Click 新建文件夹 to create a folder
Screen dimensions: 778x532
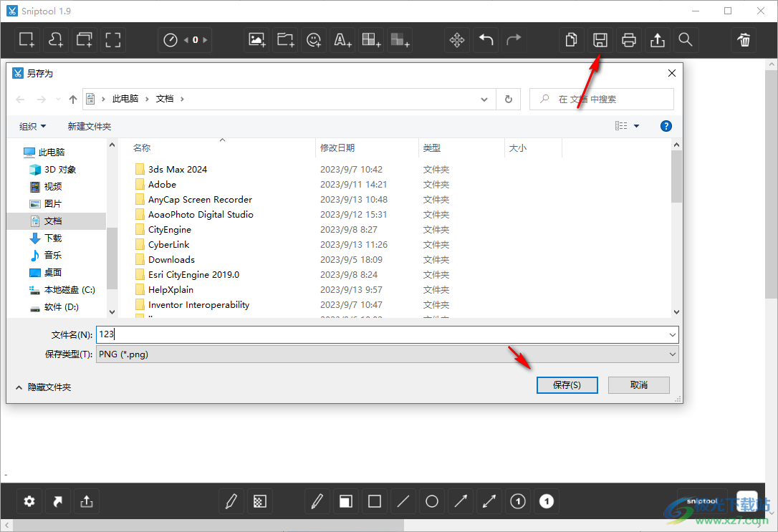pos(89,126)
